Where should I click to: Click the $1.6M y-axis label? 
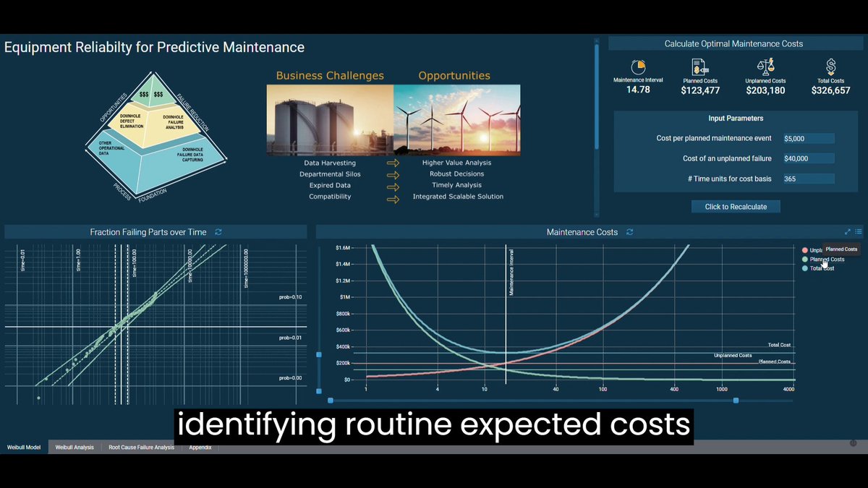point(343,248)
